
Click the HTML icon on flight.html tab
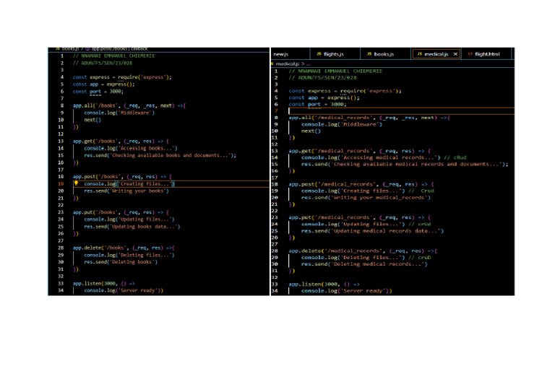tap(470, 54)
